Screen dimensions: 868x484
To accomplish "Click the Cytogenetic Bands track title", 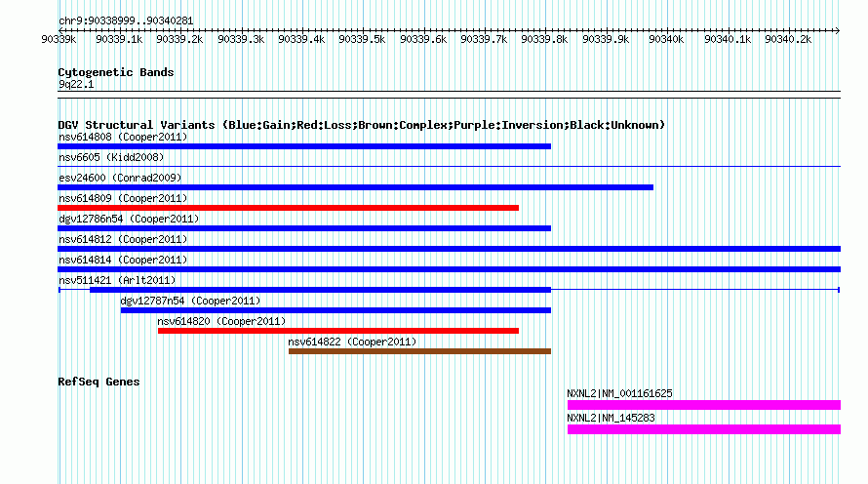I will [116, 72].
